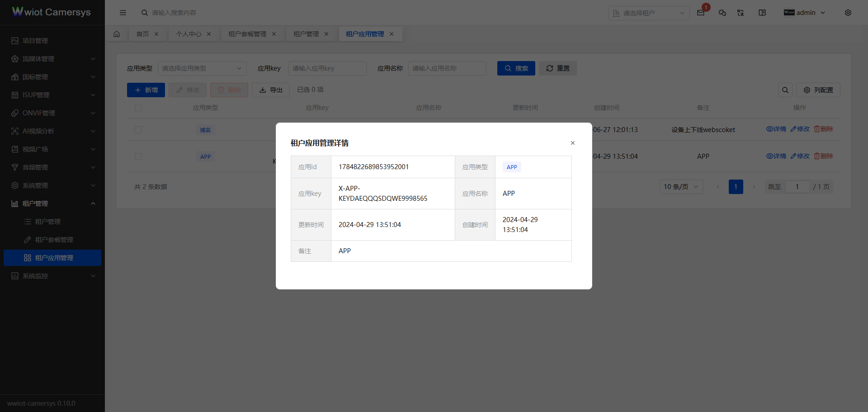
Task: Click the 新增 add button
Action: tap(146, 90)
